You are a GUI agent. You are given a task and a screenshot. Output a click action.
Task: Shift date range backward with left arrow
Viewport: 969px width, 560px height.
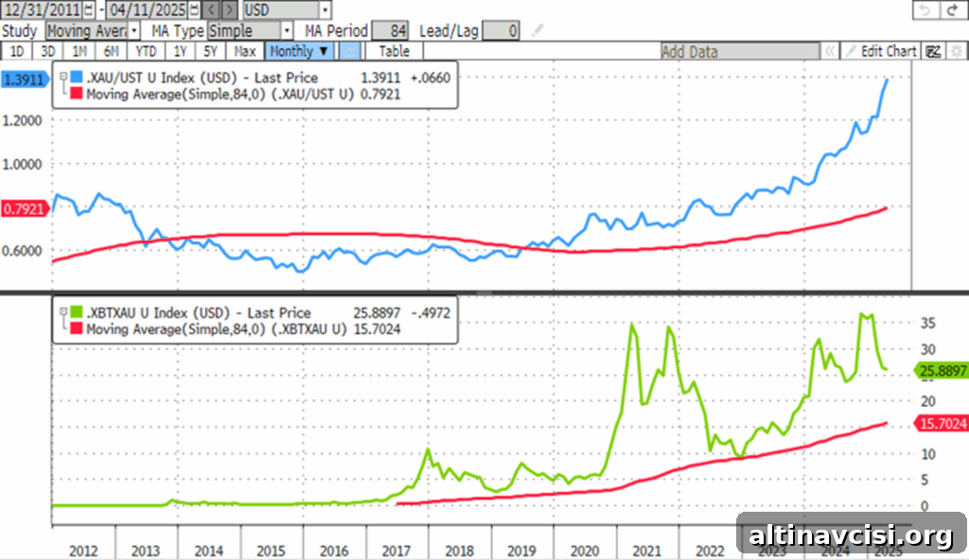pos(211,9)
